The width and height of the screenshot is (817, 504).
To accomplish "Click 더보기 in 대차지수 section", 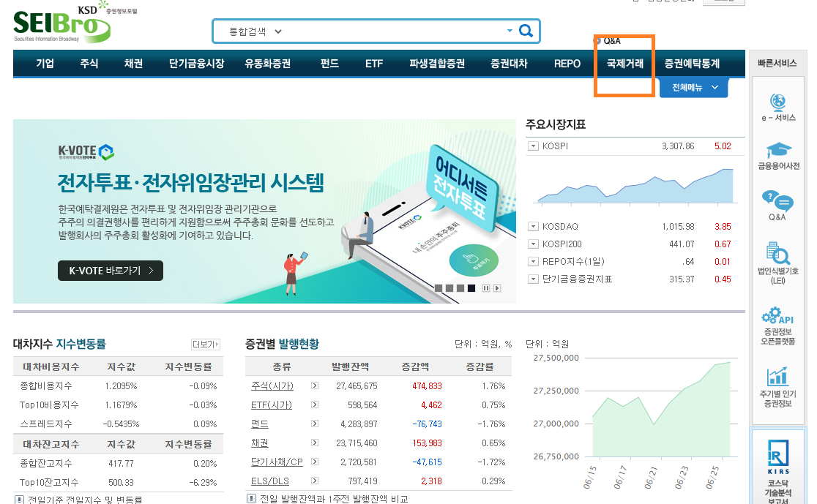I will coord(205,345).
